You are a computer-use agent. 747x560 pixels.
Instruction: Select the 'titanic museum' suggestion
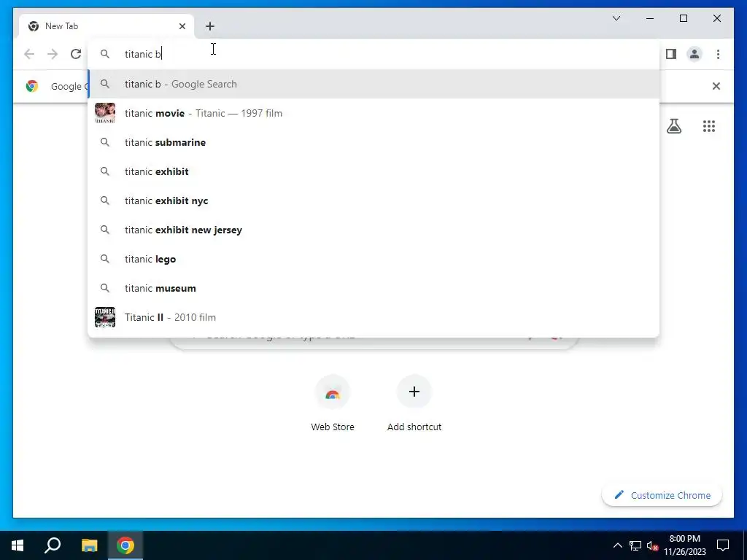point(374,288)
